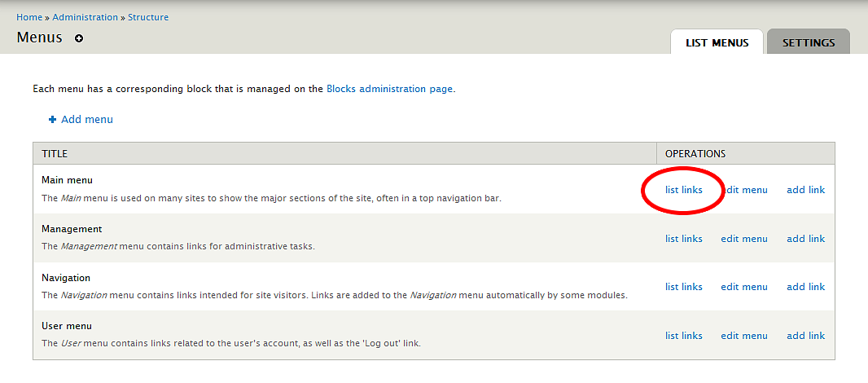Click the add shortcut plus icon beside Menus

79,38
